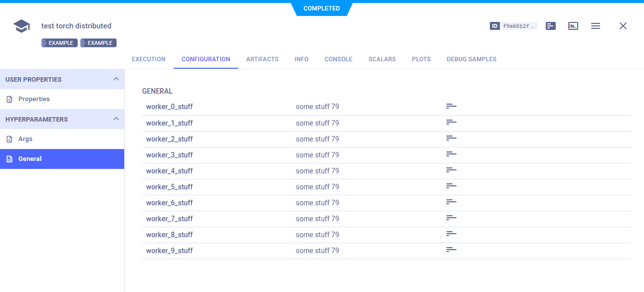644x292 pixels.
Task: Collapse the User Properties section
Action: tap(116, 79)
